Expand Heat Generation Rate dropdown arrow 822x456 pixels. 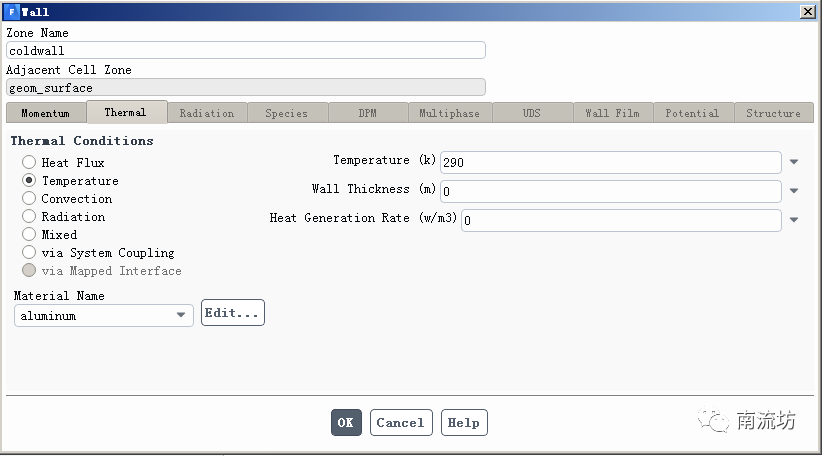(x=794, y=220)
